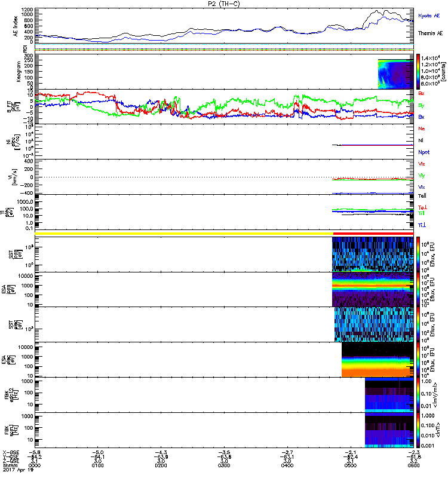Image resolution: width=448 pixels, height=478 pixels.
Task: Click the green By legend label
Action: tap(421, 105)
